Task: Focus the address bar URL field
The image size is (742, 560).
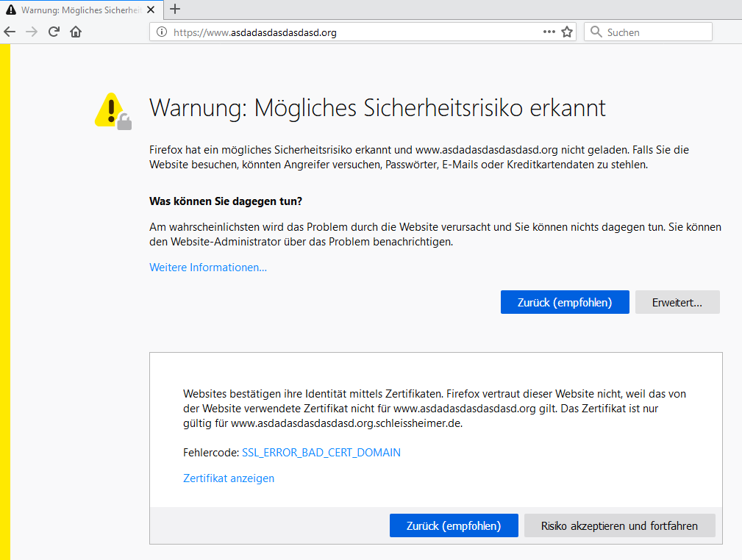Action: tap(353, 32)
